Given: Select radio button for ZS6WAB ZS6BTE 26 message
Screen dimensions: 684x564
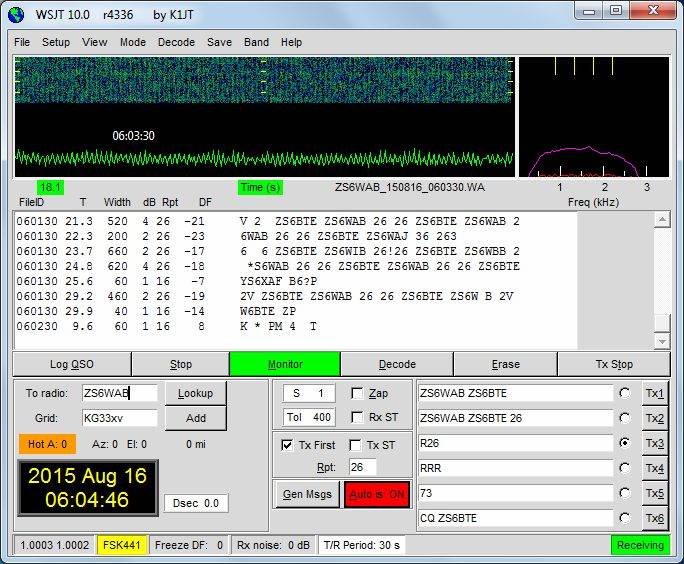Looking at the screenshot, I should pos(625,418).
